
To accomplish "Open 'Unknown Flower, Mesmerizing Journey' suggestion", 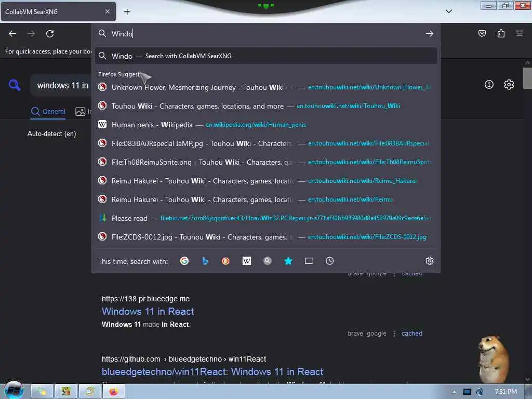I will (x=266, y=87).
